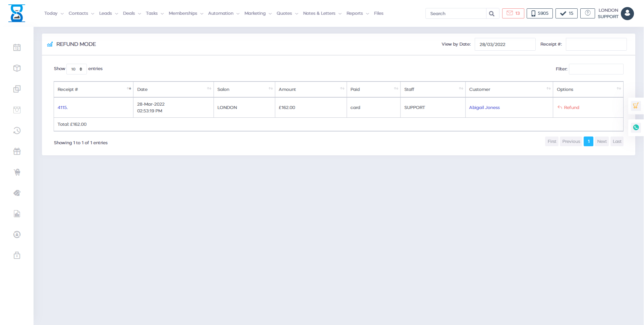The height and width of the screenshot is (325, 644).
Task: Click the View by Date field
Action: (504, 44)
